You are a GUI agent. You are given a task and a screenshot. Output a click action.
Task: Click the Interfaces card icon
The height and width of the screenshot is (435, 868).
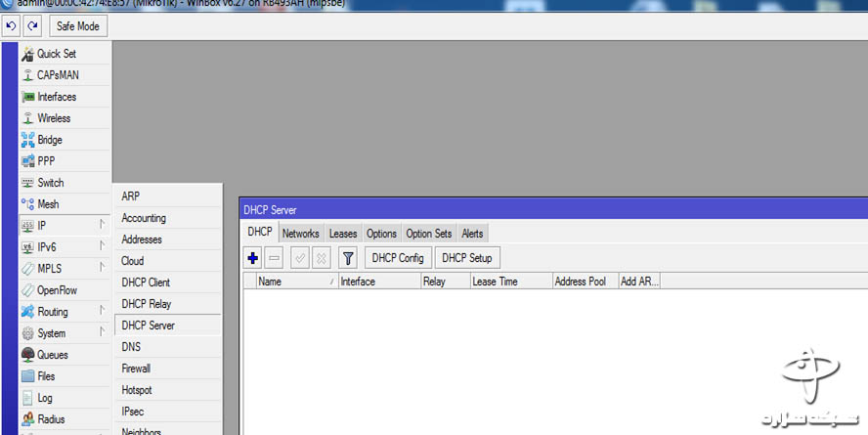[27, 97]
